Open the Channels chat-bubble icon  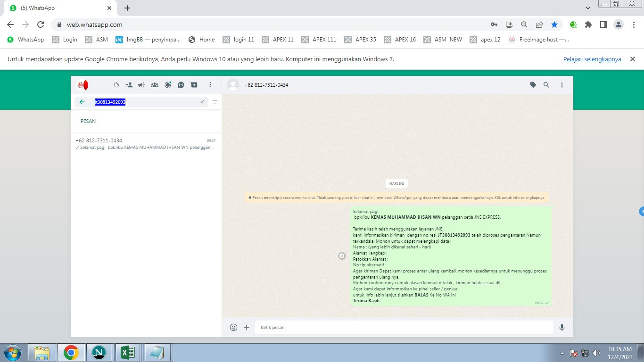pos(181,85)
